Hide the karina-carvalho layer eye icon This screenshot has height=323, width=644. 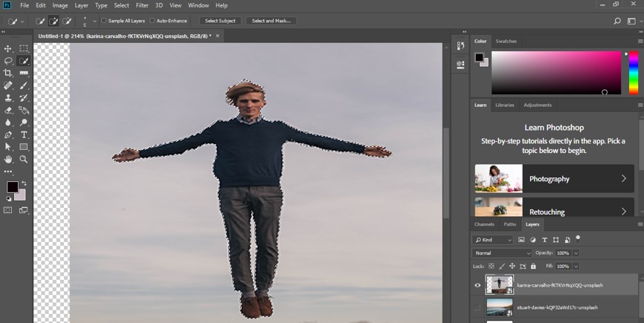477,285
